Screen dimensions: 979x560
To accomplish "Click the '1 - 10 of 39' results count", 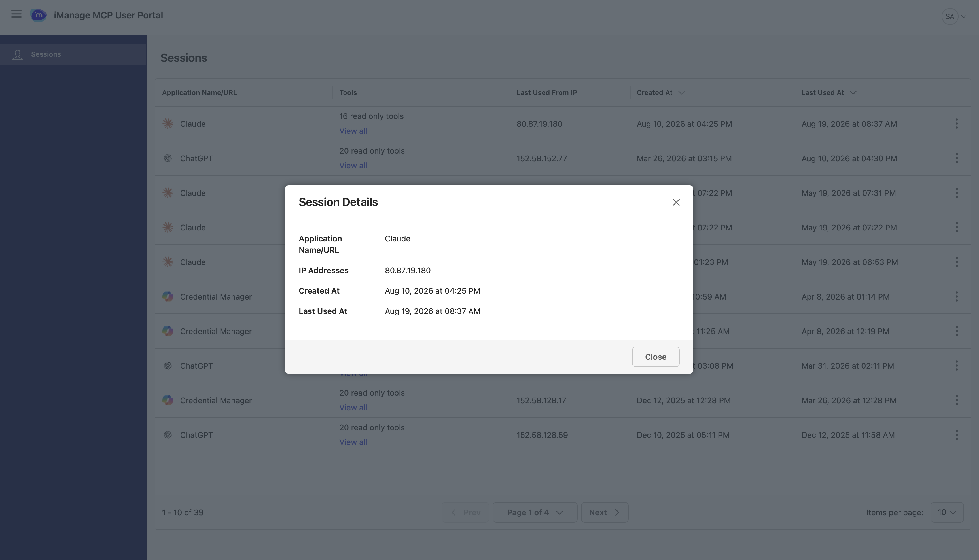I will pos(182,513).
